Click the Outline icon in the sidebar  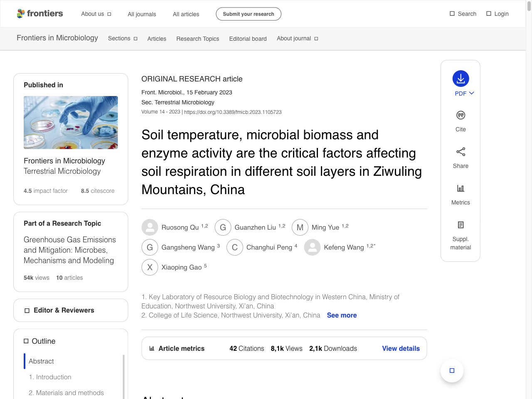pyautogui.click(x=26, y=341)
